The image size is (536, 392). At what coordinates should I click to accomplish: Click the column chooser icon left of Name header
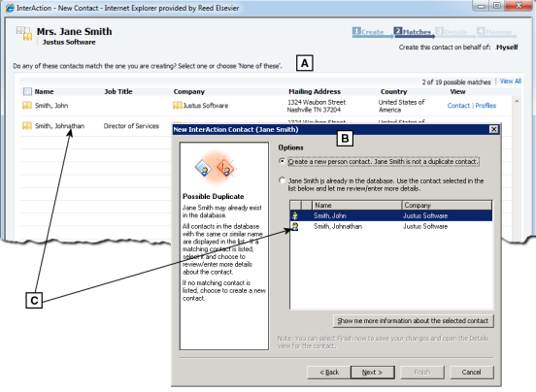coord(27,91)
